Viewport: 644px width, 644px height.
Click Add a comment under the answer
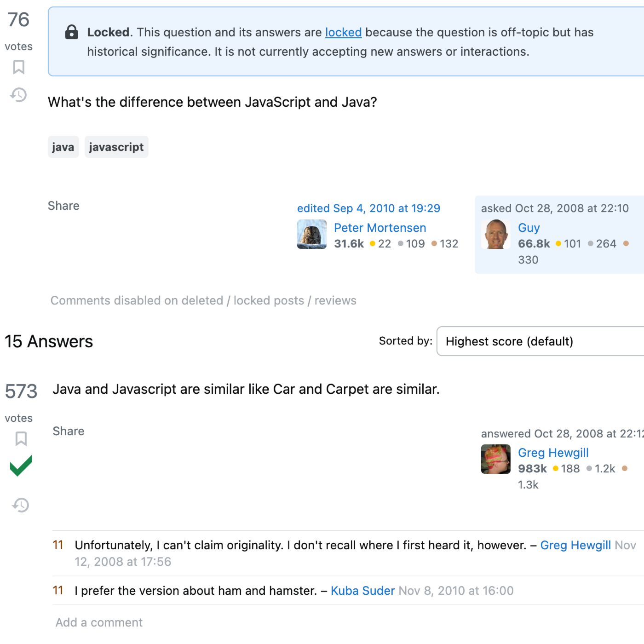coord(99,622)
